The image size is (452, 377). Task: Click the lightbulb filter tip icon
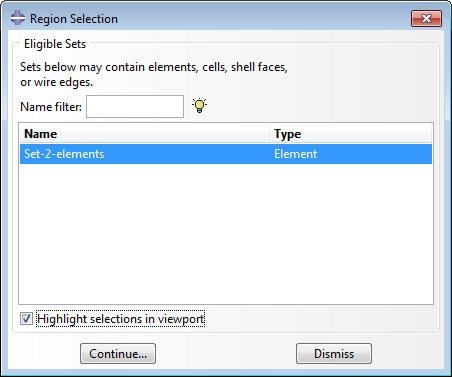tap(199, 106)
